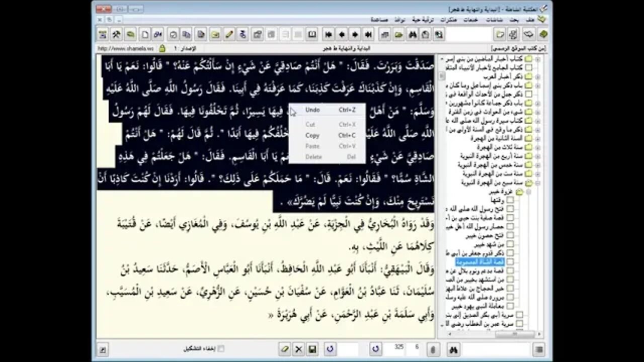Click the binoculars icon in bottom bar

pyautogui.click(x=453, y=349)
